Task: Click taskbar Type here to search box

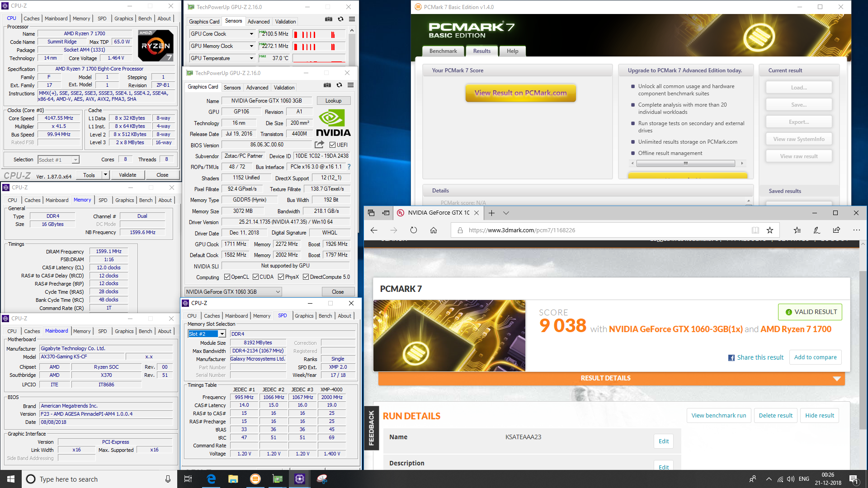Action: coord(99,479)
